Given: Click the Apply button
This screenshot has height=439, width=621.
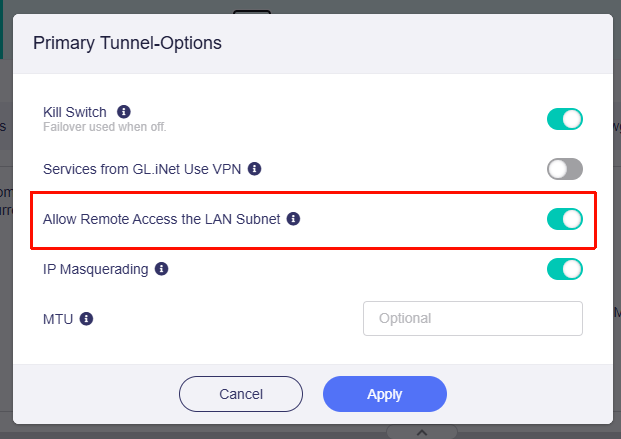Looking at the screenshot, I should pos(384,394).
